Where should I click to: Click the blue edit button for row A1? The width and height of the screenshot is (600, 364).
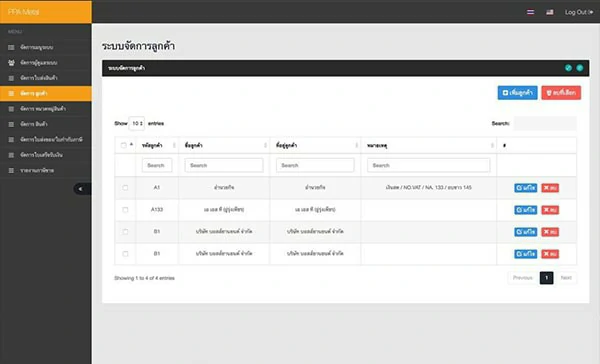[x=526, y=188]
